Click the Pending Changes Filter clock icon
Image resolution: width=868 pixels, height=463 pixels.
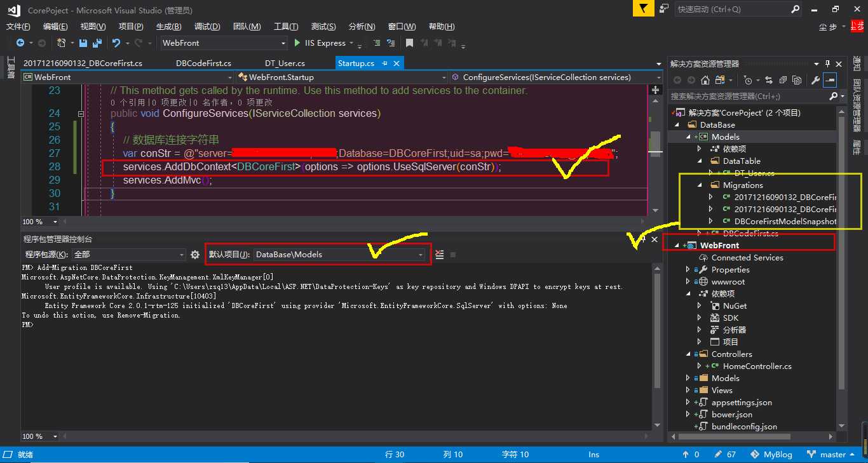click(x=748, y=81)
